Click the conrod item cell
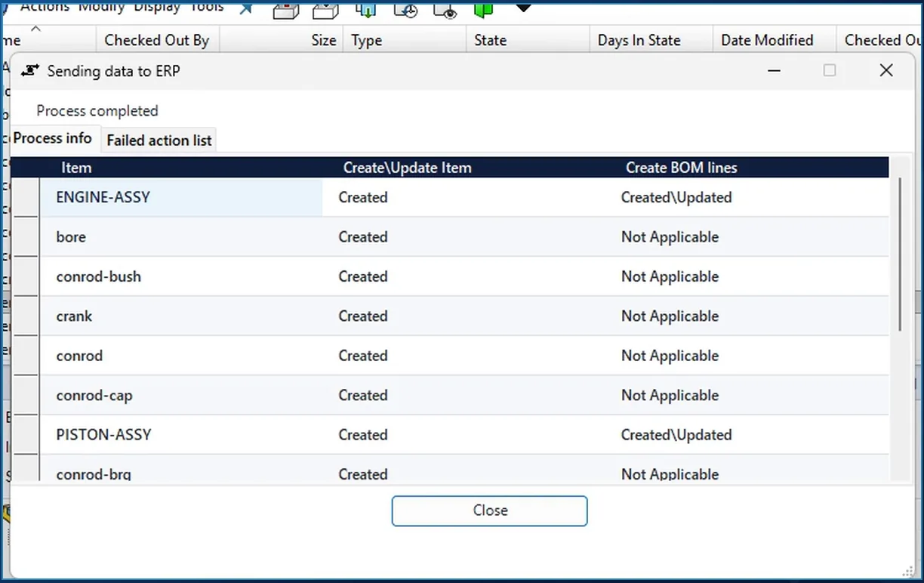This screenshot has width=924, height=583. [x=181, y=356]
